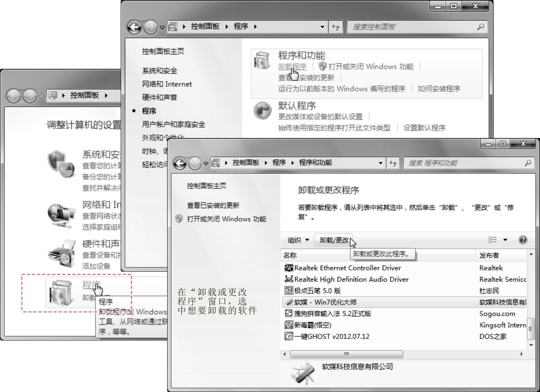Click the 新毒霸(悟空) program icon

[289, 325]
